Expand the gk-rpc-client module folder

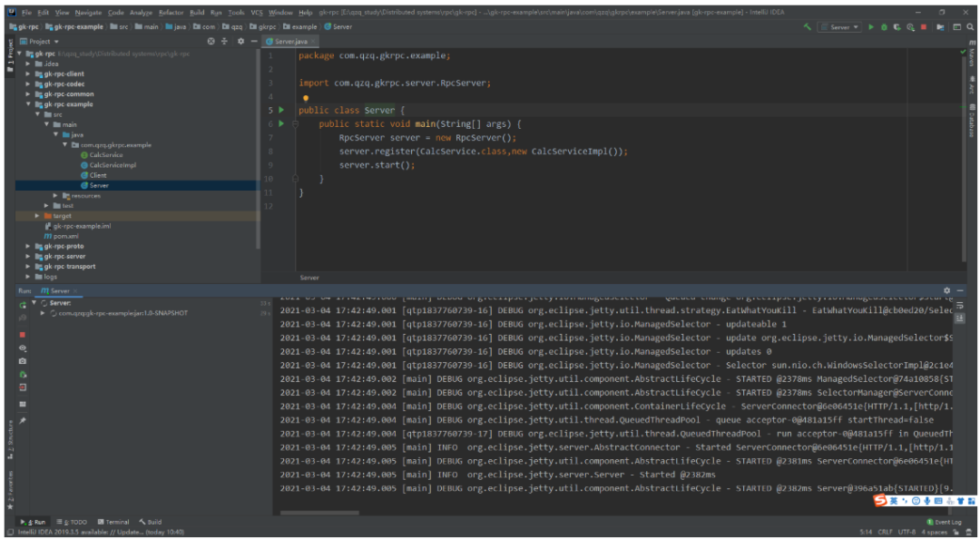click(x=29, y=74)
